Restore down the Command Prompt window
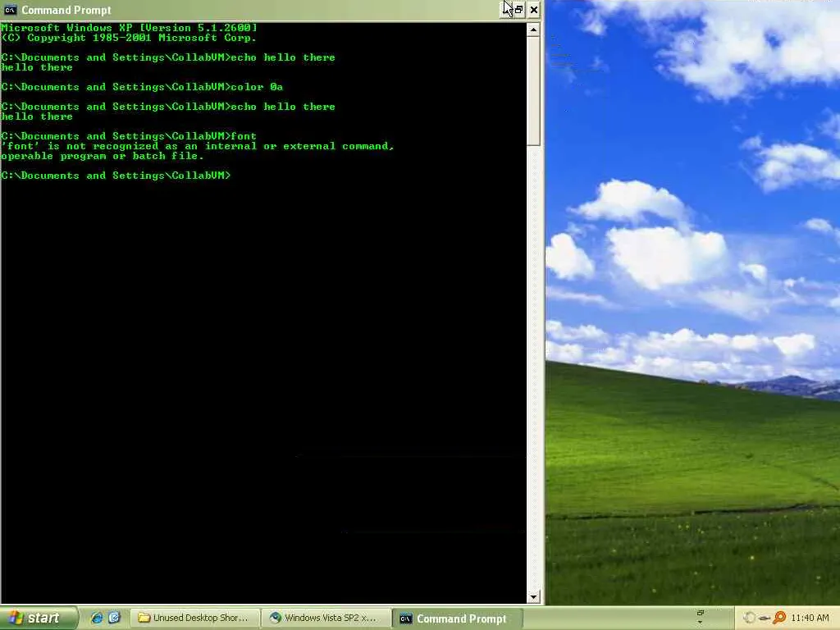Screen dimensions: 840x630 [x=519, y=10]
